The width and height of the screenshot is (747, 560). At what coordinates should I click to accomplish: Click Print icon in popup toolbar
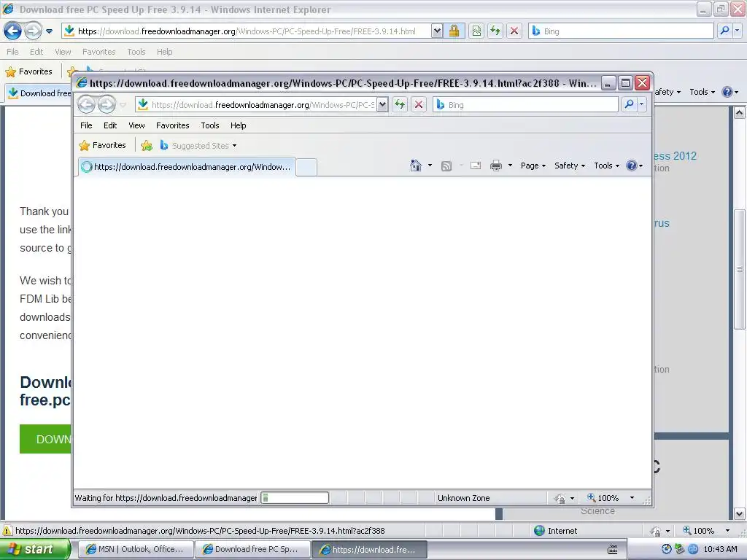coord(496,166)
